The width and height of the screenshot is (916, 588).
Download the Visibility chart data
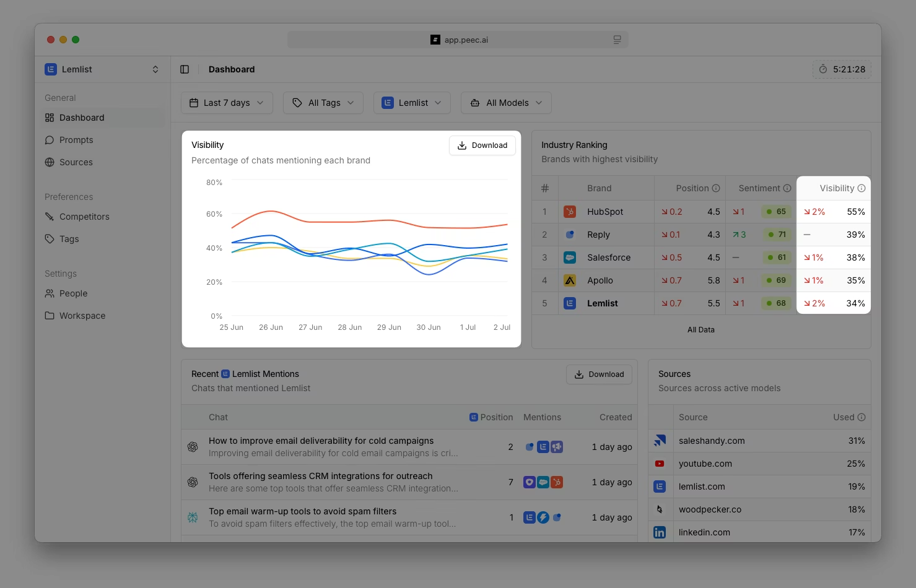point(482,145)
